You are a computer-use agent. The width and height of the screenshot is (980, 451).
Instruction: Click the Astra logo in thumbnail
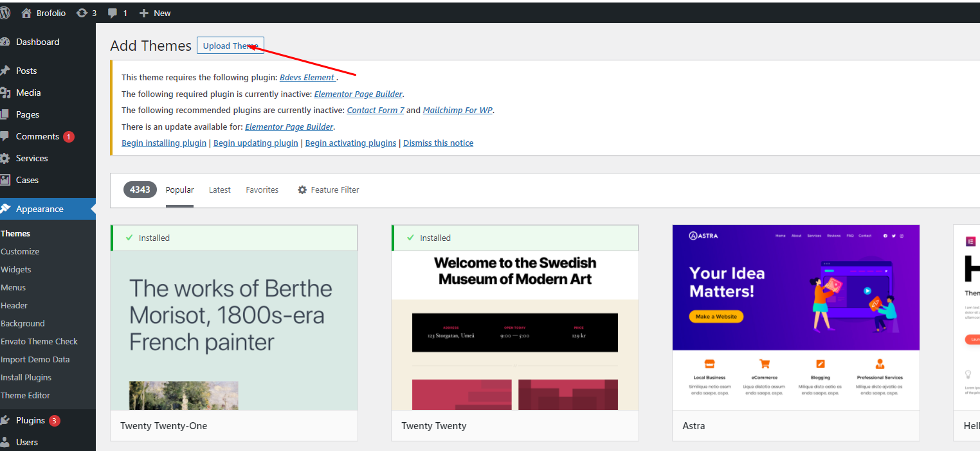704,236
